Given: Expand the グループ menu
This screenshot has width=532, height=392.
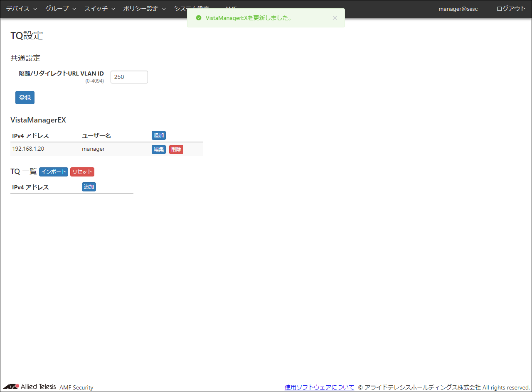Looking at the screenshot, I should point(60,9).
